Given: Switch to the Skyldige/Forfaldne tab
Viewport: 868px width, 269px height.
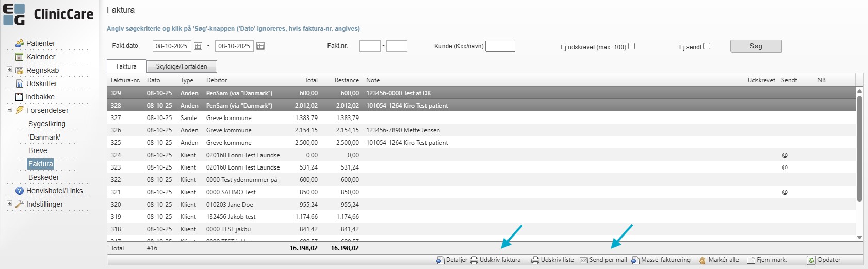Looking at the screenshot, I should (182, 66).
